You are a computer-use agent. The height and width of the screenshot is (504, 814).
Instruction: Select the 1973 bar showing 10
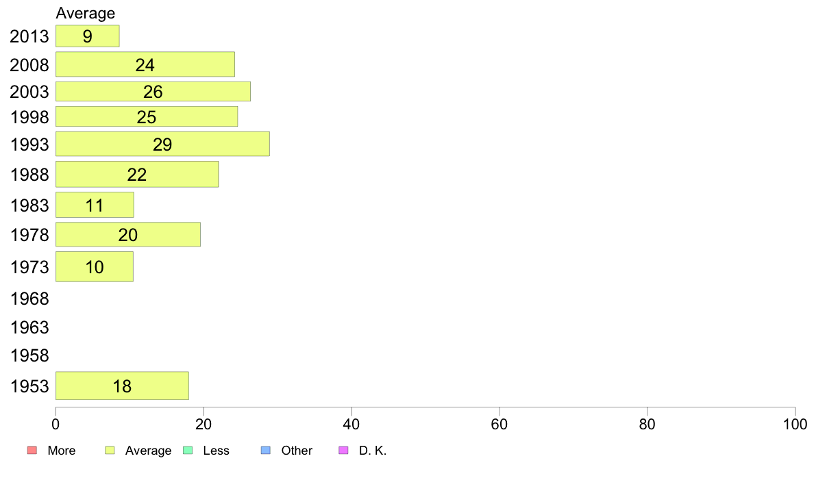(x=95, y=267)
